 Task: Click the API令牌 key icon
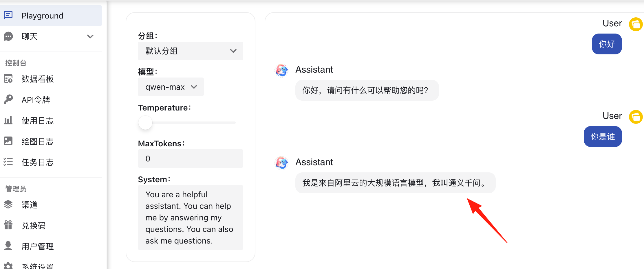click(8, 100)
